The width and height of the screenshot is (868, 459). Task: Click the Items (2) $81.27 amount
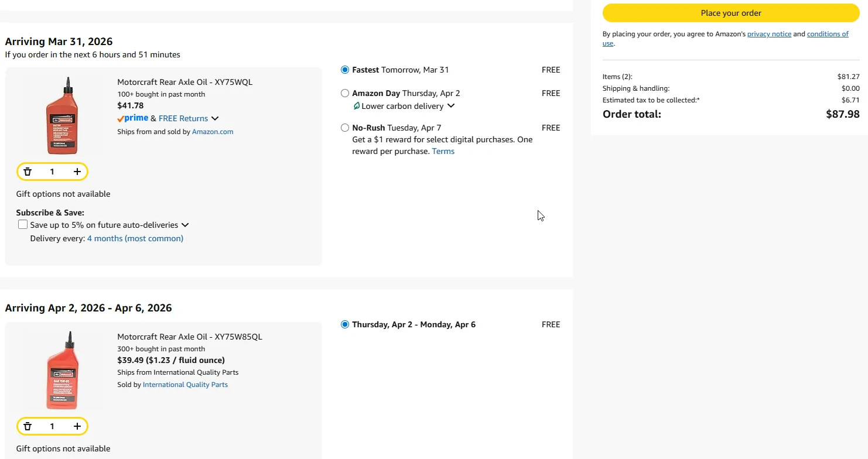[849, 77]
